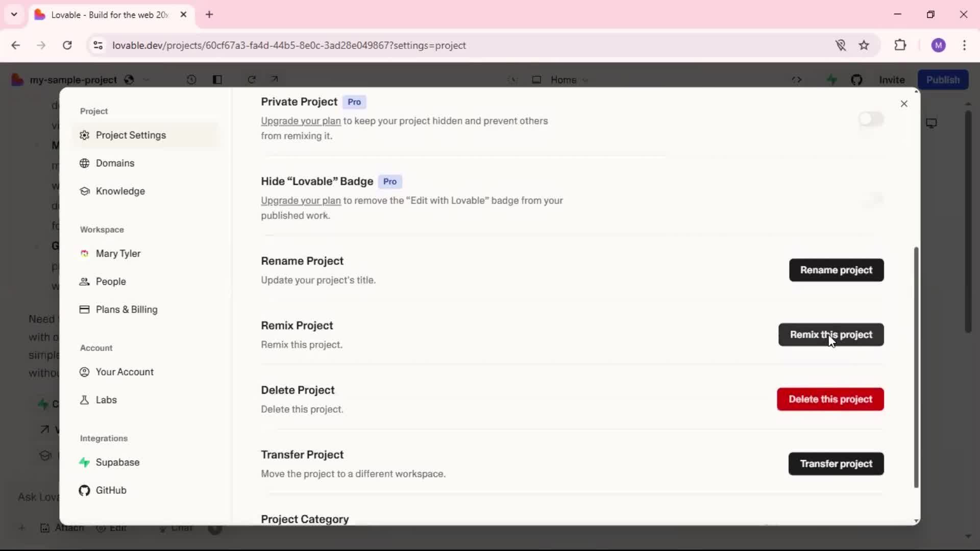Click the Rename project button
Image resolution: width=980 pixels, height=551 pixels.
(x=836, y=270)
